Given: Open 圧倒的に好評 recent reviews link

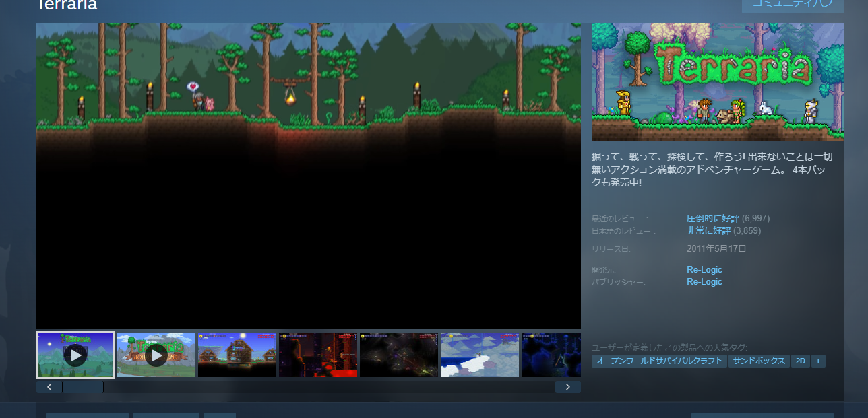Looking at the screenshot, I should [713, 219].
